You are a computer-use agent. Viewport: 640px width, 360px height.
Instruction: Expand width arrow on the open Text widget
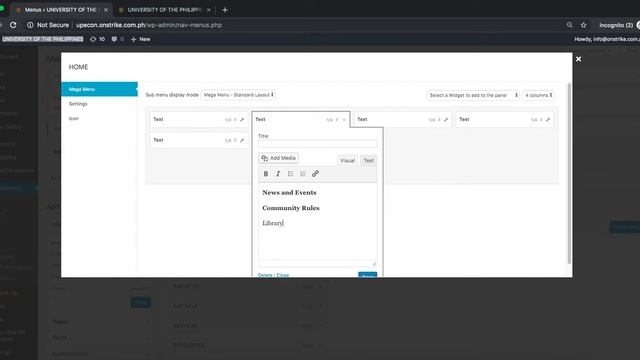coord(337,120)
